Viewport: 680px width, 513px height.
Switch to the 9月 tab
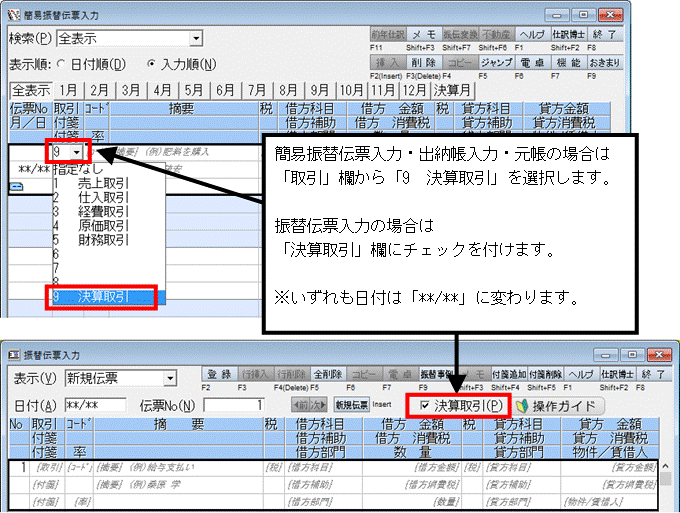tap(319, 90)
